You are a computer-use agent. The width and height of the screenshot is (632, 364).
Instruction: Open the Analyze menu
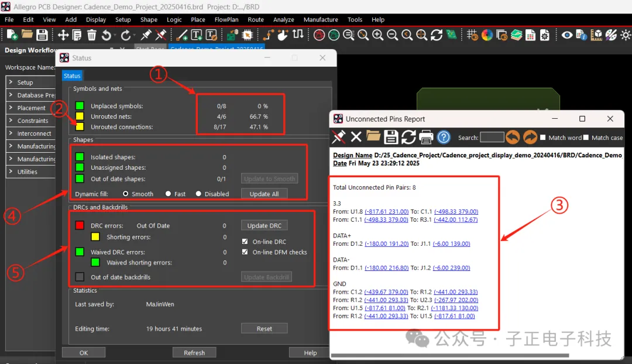click(x=283, y=19)
